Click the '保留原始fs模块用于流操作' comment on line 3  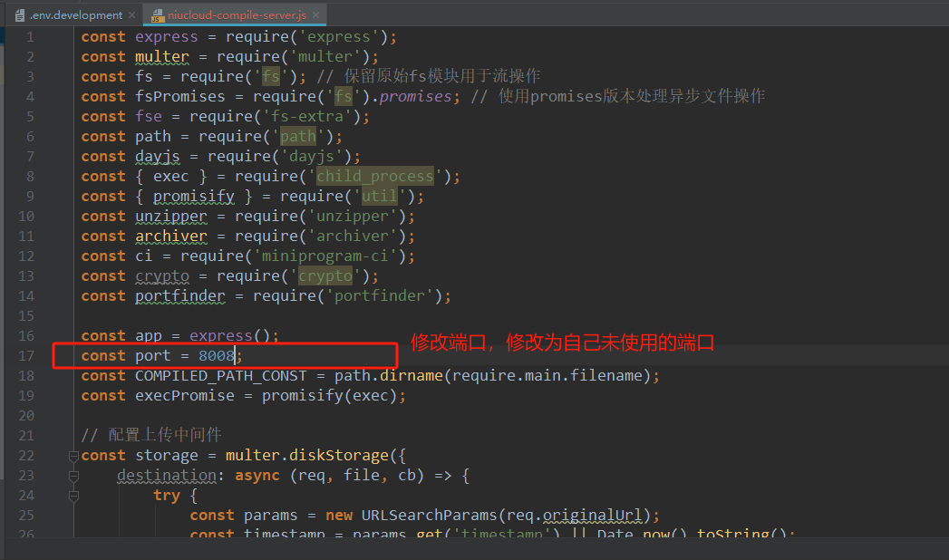click(442, 76)
